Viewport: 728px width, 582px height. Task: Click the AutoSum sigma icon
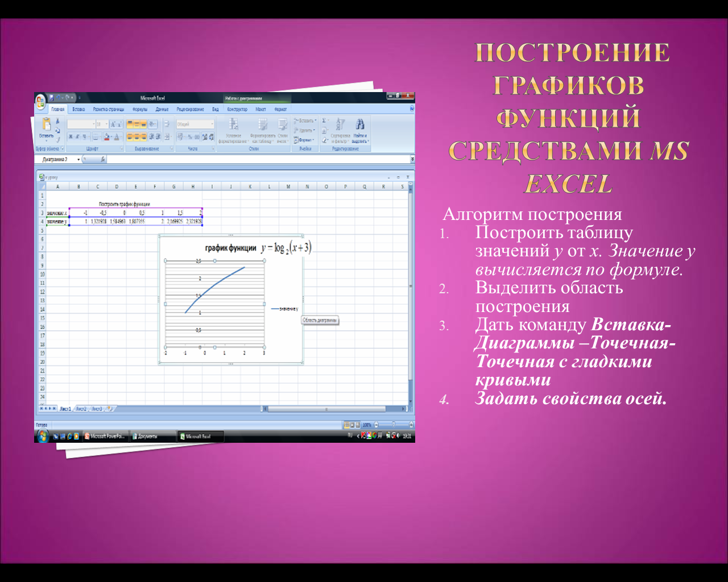324,120
